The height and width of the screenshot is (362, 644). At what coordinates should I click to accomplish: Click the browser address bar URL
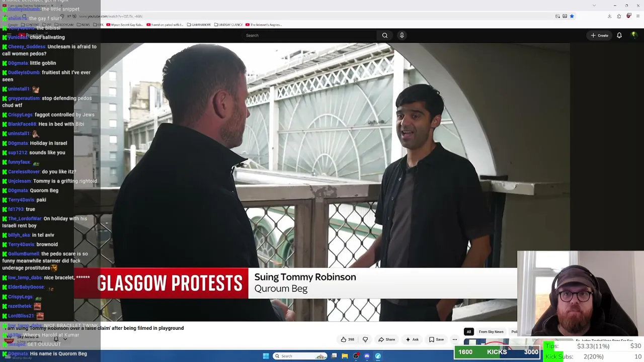[111, 16]
